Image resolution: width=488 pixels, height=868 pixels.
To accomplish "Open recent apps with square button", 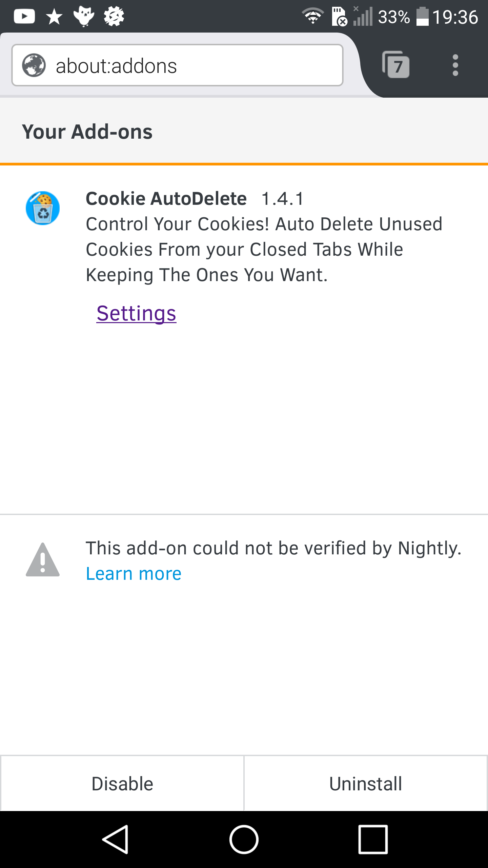I will pyautogui.click(x=373, y=840).
